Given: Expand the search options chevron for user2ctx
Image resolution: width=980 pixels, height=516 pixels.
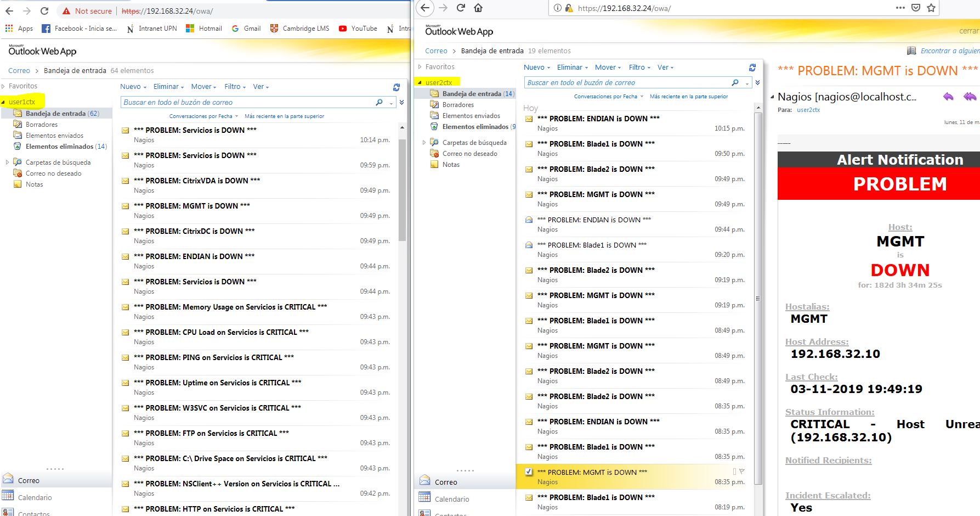Looking at the screenshot, I should point(757,82).
